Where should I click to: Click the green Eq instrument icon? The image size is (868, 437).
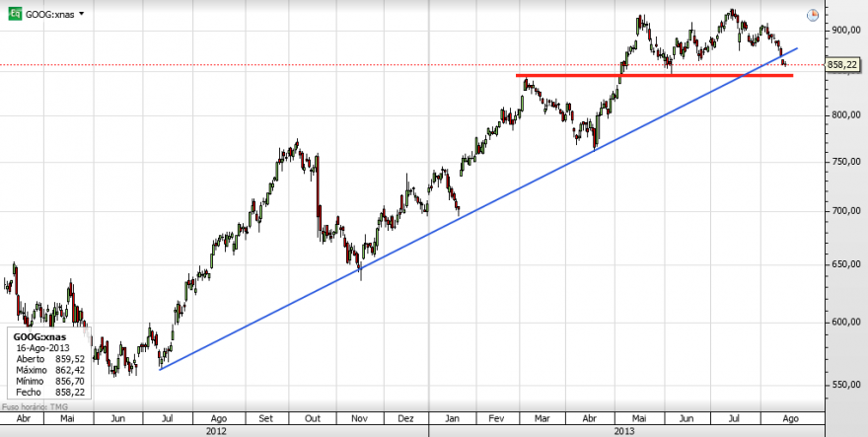pyautogui.click(x=15, y=13)
